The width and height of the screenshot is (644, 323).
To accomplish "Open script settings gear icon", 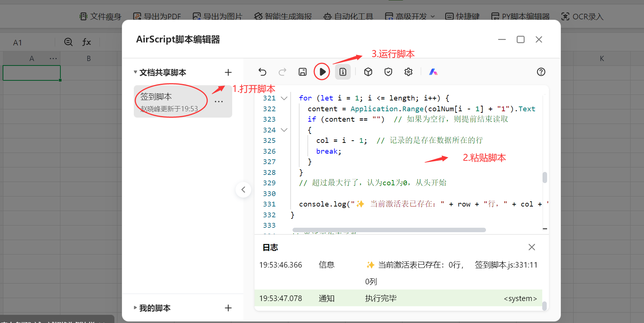I will pos(408,72).
